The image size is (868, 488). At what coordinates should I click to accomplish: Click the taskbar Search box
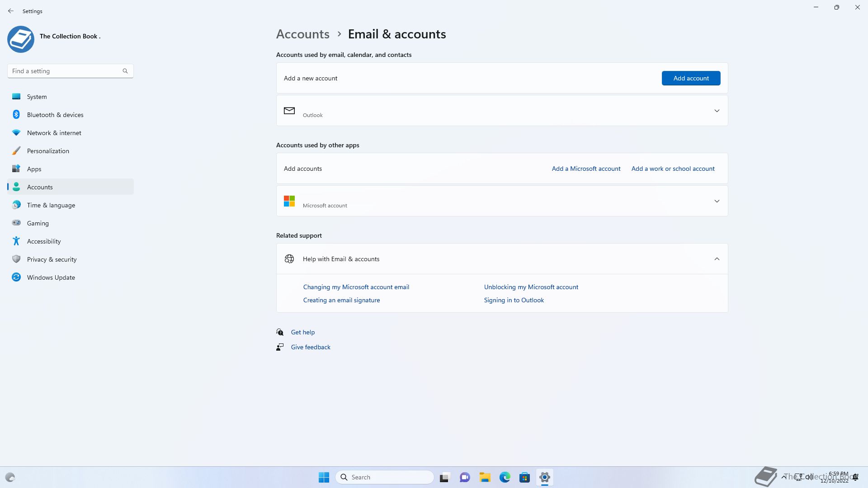385,477
